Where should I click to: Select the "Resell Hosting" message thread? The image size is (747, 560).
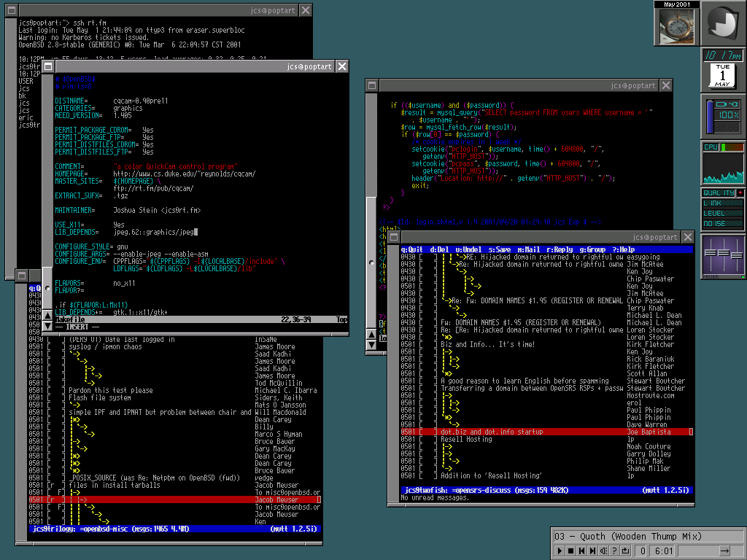click(466, 439)
